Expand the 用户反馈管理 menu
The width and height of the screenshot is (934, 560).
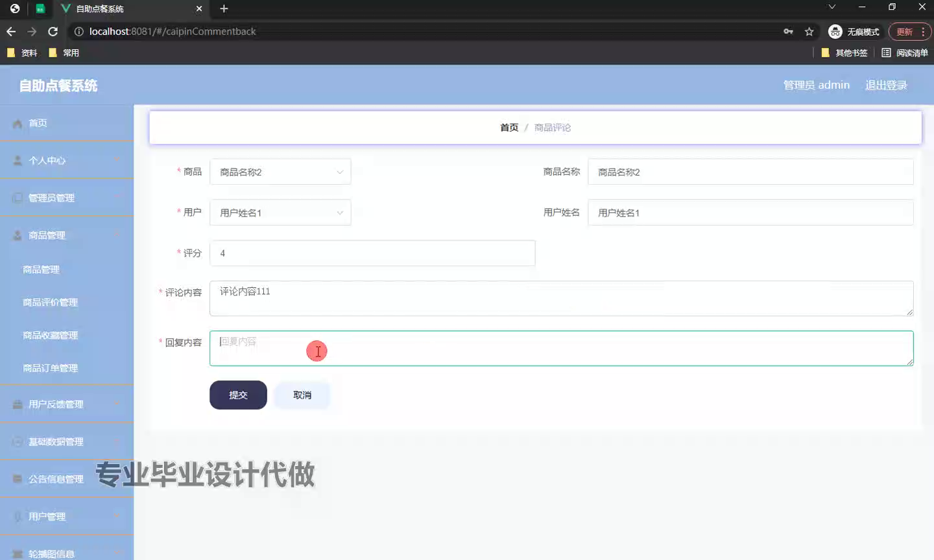(x=67, y=404)
